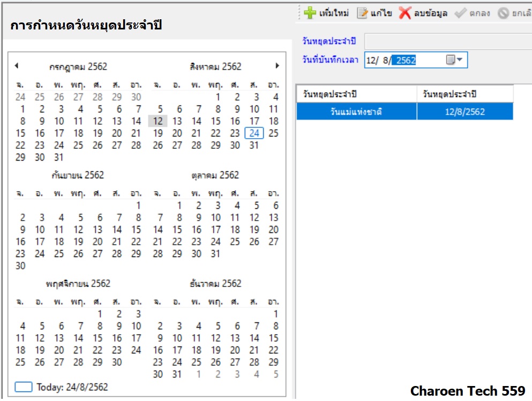Click the วันหยุดประจำปี name input field
Image resolution: width=532 pixels, height=401 pixels.
tap(448, 41)
